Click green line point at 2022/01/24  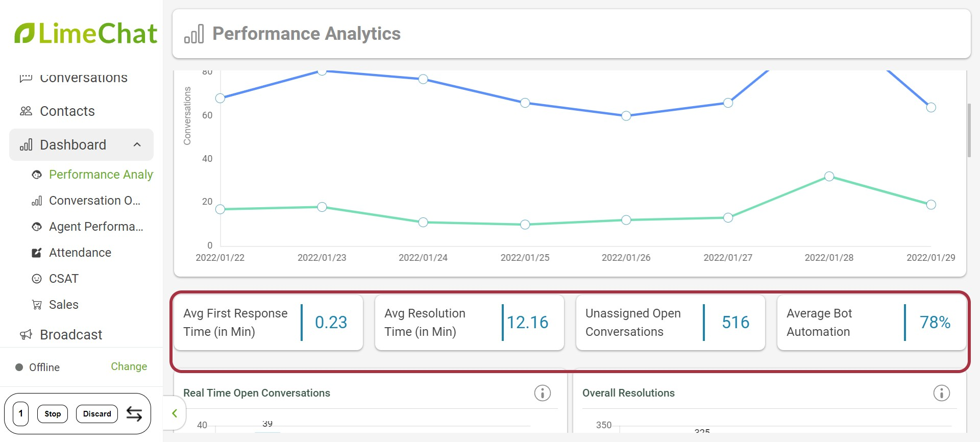(x=423, y=223)
